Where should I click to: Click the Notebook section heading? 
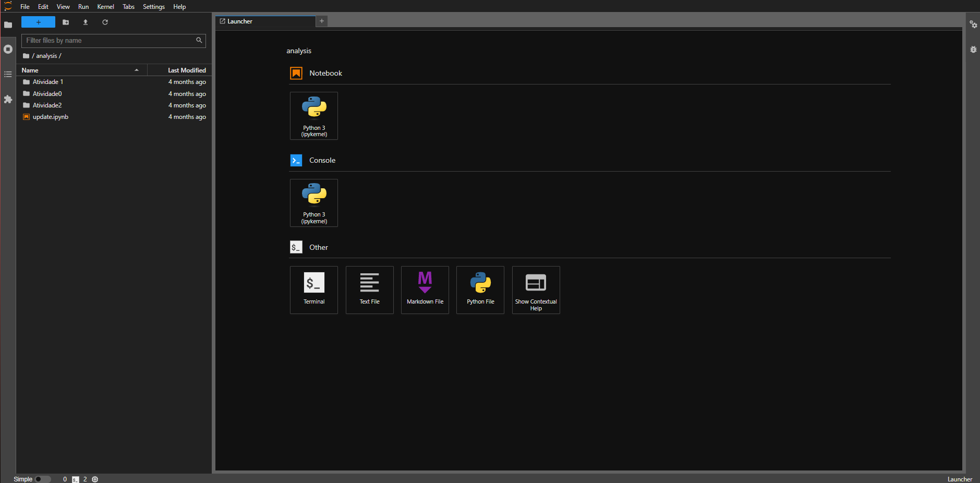(325, 73)
